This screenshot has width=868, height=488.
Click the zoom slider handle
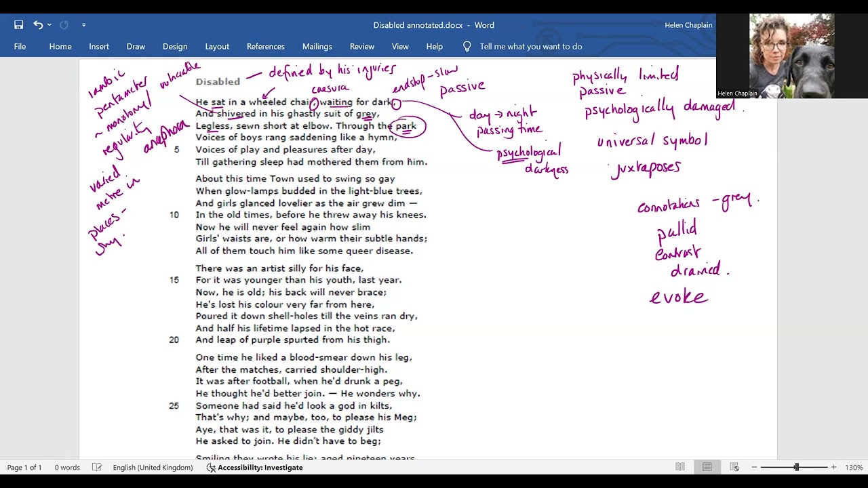[x=797, y=468]
